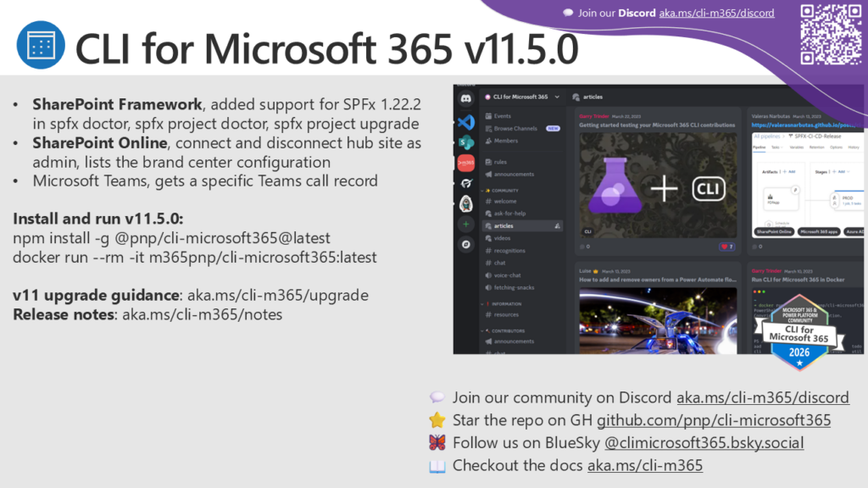Click the Microsoft 365 apps tag

819,232
